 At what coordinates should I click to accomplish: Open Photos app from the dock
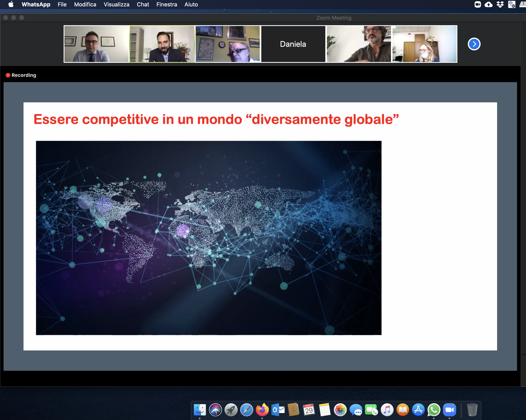[340, 410]
